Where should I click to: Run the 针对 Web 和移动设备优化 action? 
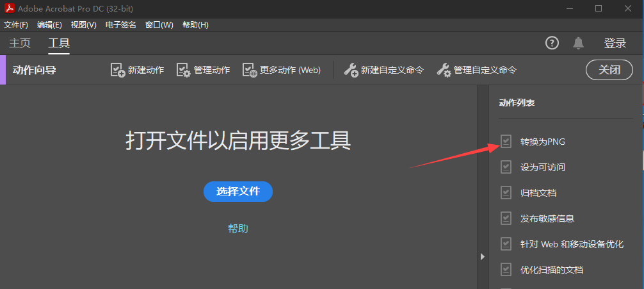(572, 244)
